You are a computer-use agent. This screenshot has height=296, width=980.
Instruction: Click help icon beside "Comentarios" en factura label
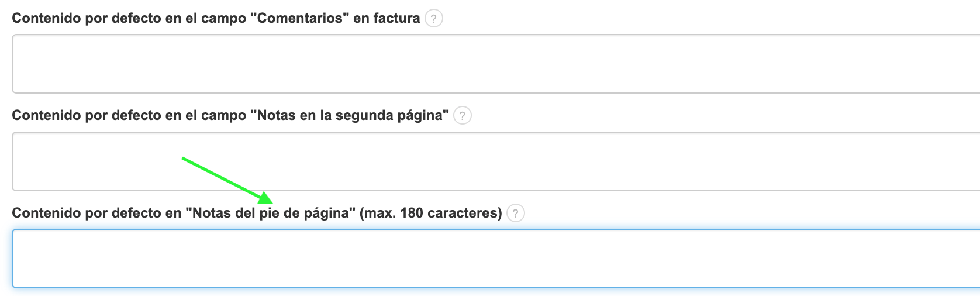(433, 19)
